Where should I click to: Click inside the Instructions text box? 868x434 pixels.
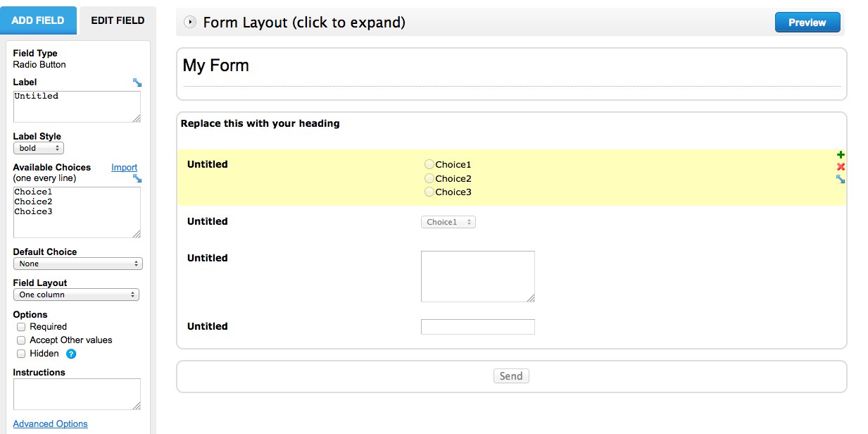[76, 393]
